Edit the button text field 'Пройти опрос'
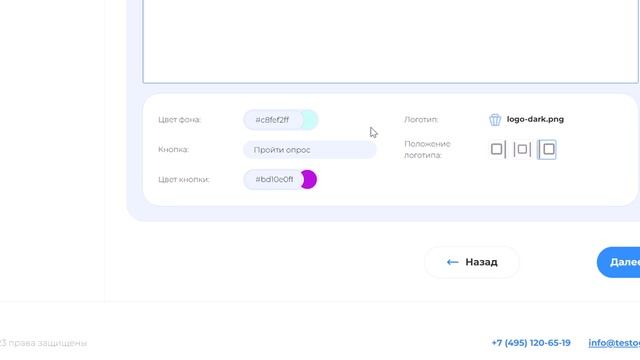Image resolution: width=640 pixels, height=360 pixels. point(310,150)
